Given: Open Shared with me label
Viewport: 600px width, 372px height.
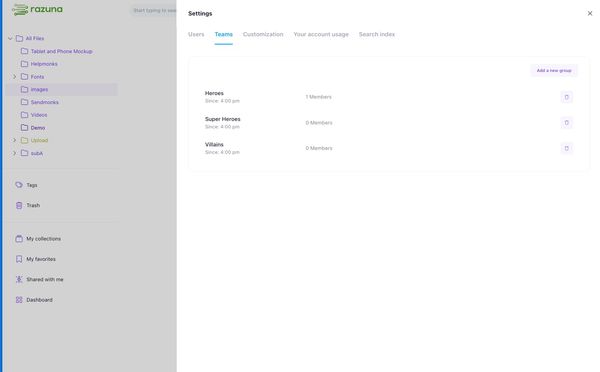Looking at the screenshot, I should (45, 279).
